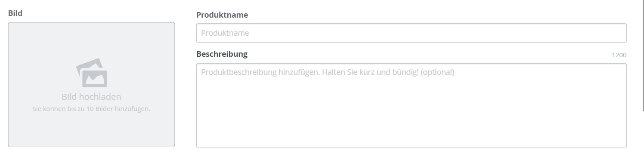
Task: Click the "Produktname" field label
Action: click(x=222, y=15)
